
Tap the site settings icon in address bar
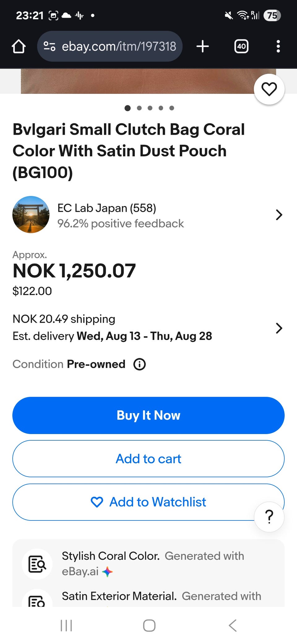point(49,46)
